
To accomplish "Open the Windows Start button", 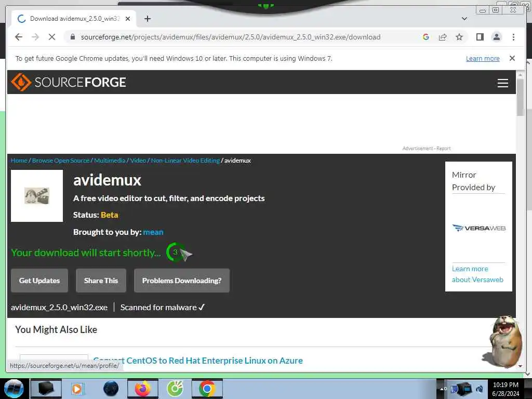I will [x=14, y=389].
